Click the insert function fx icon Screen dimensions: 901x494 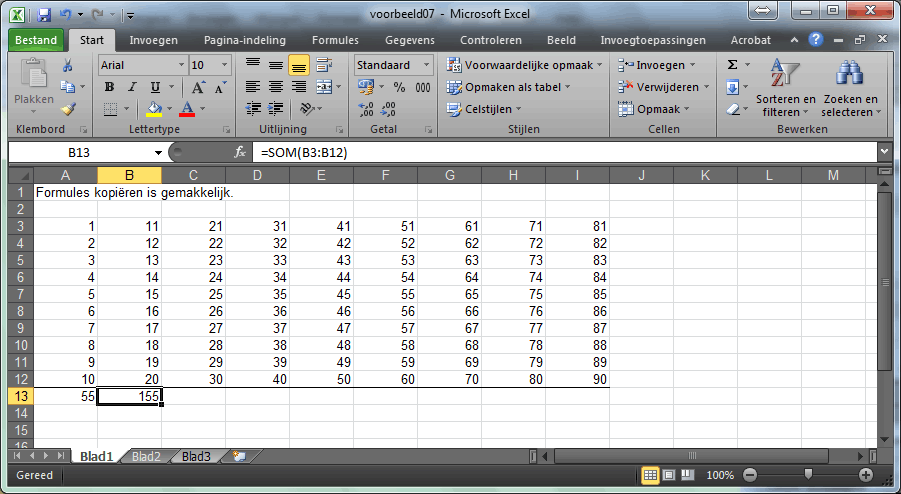pos(240,152)
